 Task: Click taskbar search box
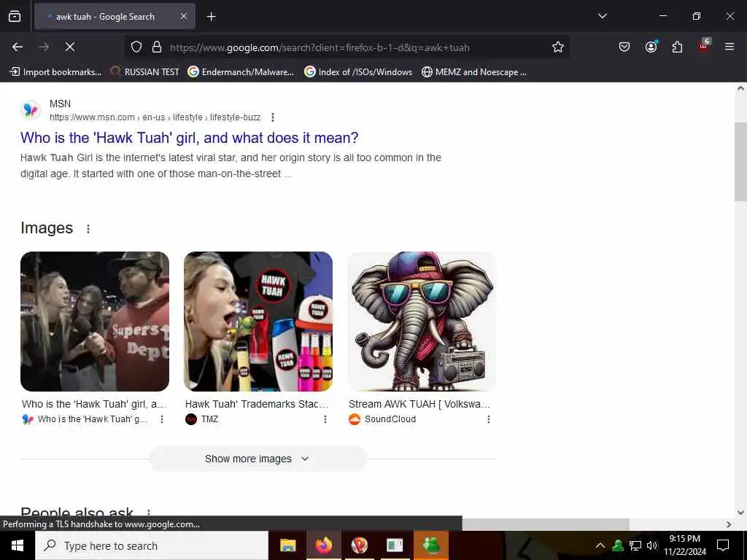[x=152, y=545]
